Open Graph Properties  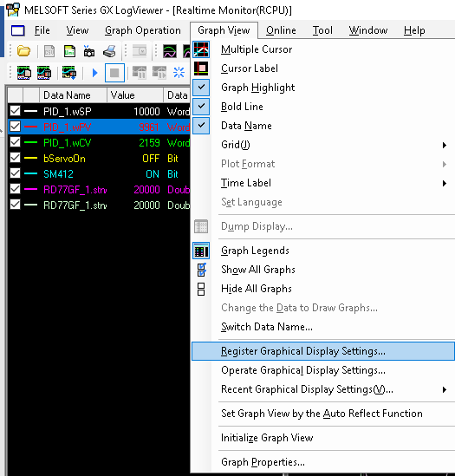click(x=323, y=462)
